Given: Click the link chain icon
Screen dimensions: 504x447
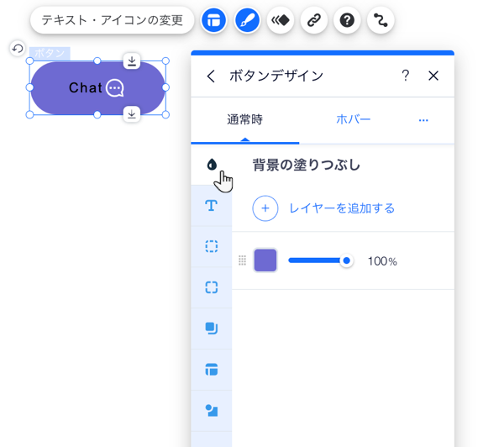Looking at the screenshot, I should (314, 20).
